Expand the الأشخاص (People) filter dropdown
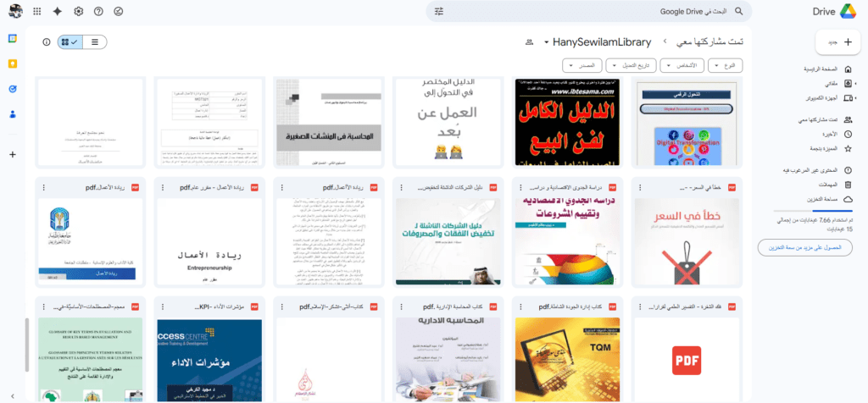 682,65
